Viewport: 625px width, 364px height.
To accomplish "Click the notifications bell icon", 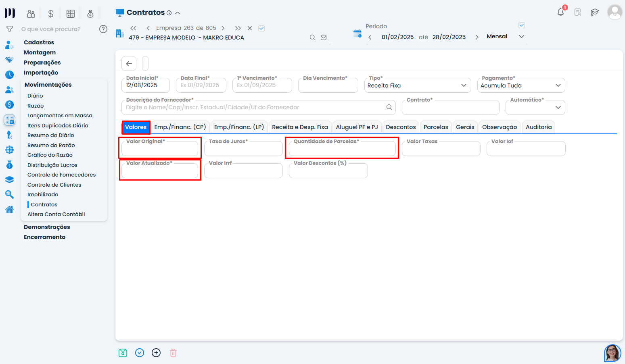I will [560, 12].
